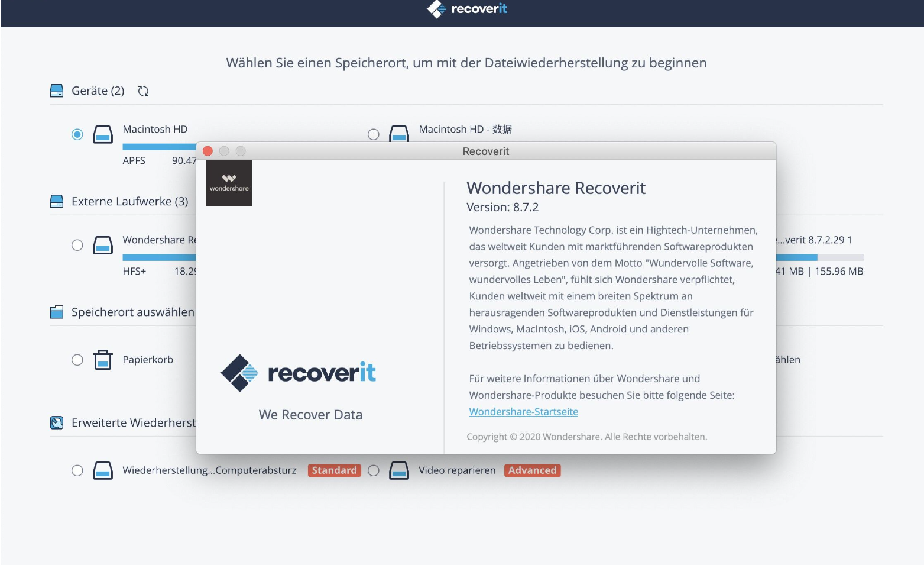
Task: Close the Recoverit About dialog
Action: click(x=208, y=151)
